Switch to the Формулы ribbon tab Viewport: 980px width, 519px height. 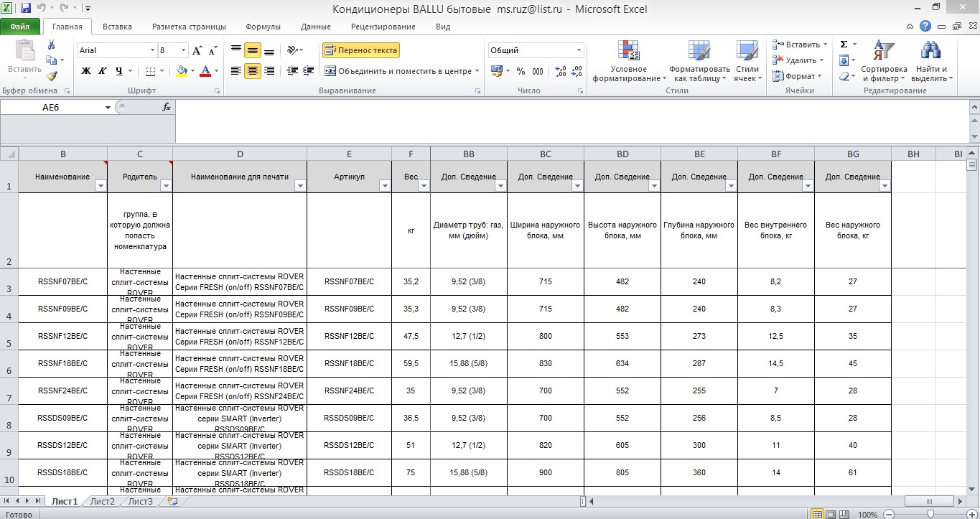pos(263,27)
